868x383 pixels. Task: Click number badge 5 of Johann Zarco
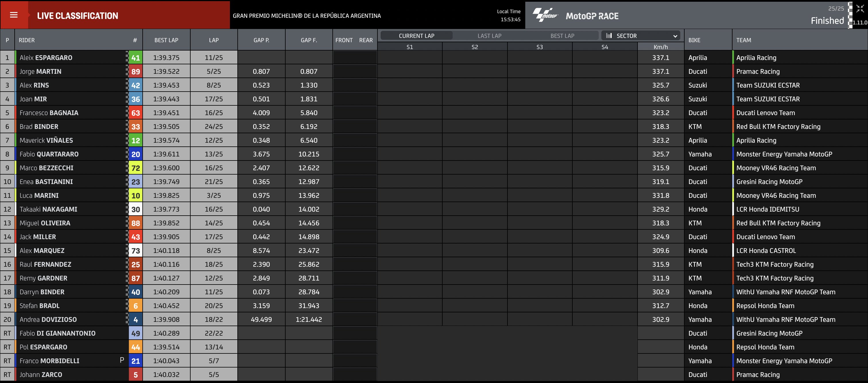pos(135,375)
